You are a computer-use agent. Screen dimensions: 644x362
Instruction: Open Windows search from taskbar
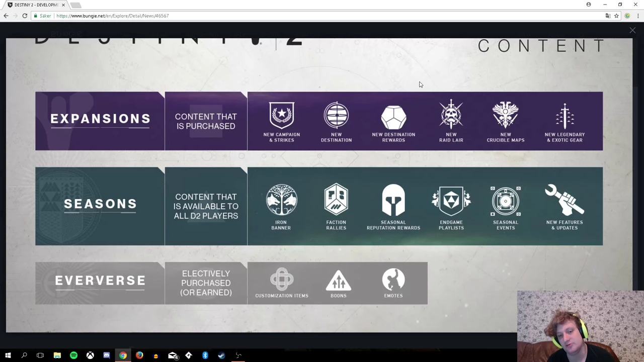click(x=24, y=355)
